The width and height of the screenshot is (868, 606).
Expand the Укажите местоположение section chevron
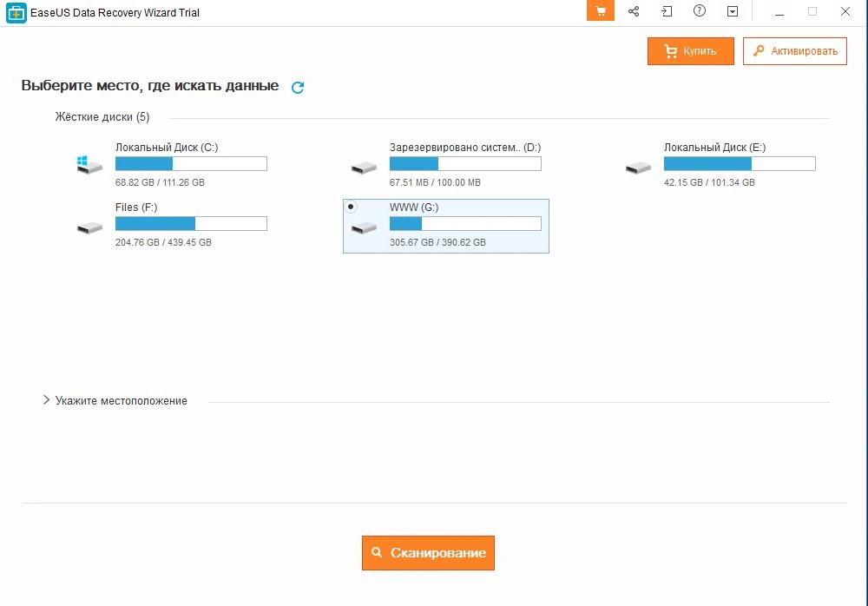(46, 400)
